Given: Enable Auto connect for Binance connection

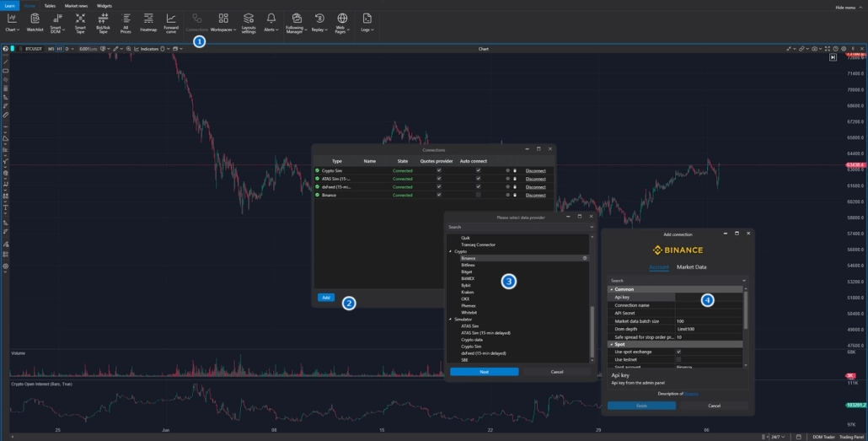Looking at the screenshot, I should pos(479,195).
